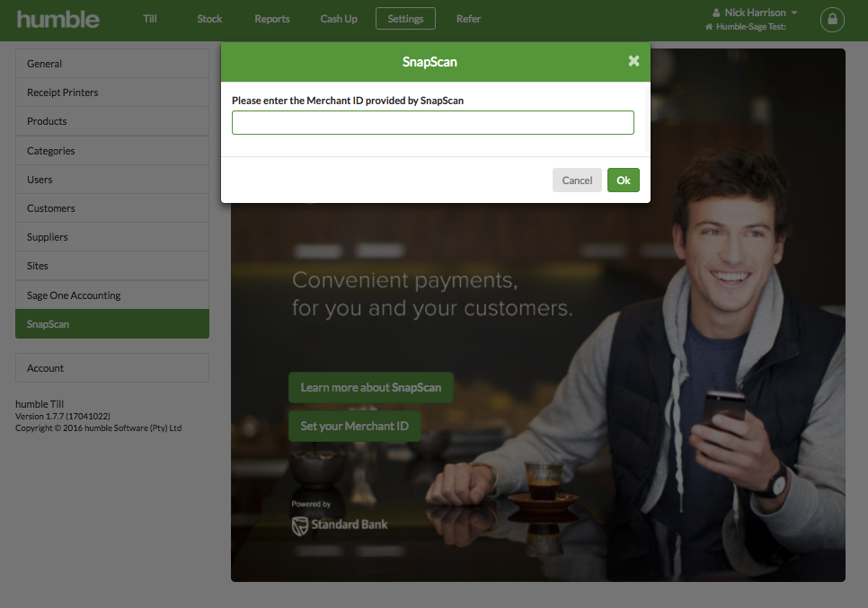
Task: Open the Reports menu
Action: click(271, 19)
